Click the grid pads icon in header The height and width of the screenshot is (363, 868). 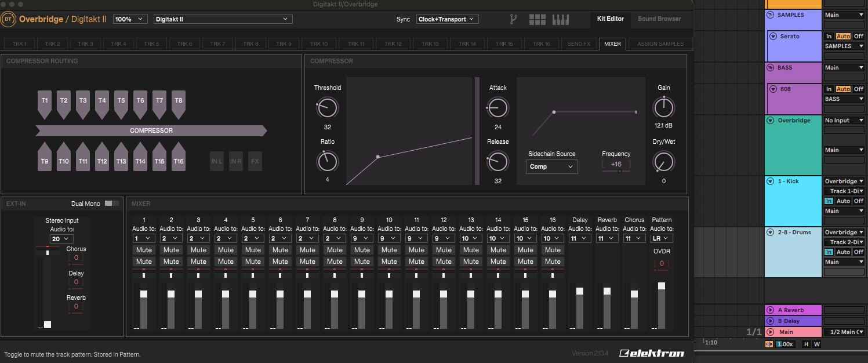(x=537, y=19)
